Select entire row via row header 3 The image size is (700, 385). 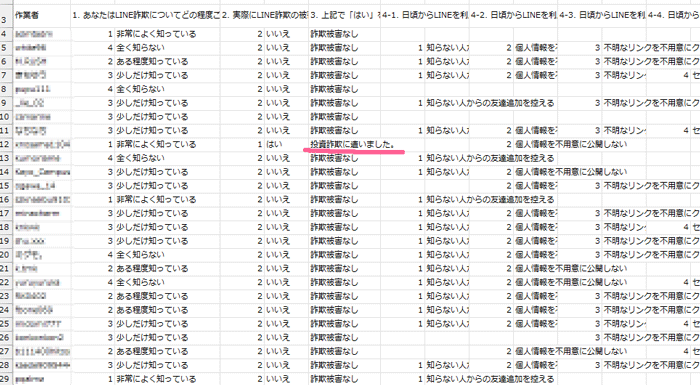pos(6,16)
